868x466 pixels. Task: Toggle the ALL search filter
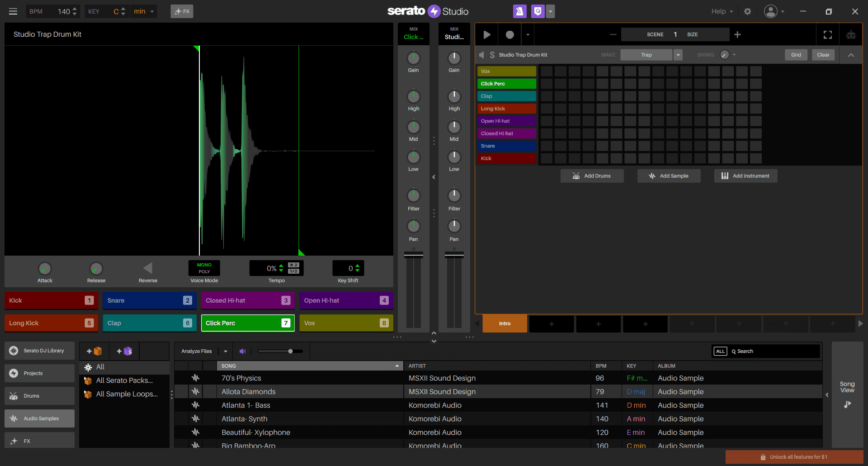(x=720, y=351)
